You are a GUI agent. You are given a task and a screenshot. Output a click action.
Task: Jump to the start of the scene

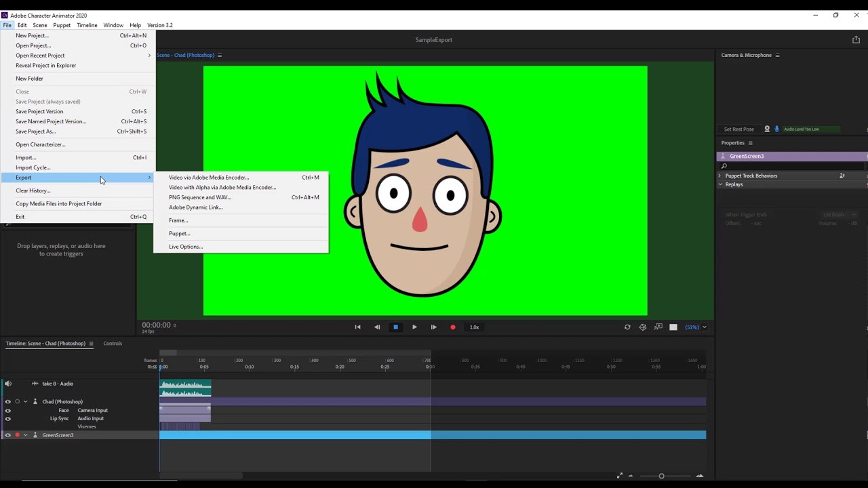358,327
